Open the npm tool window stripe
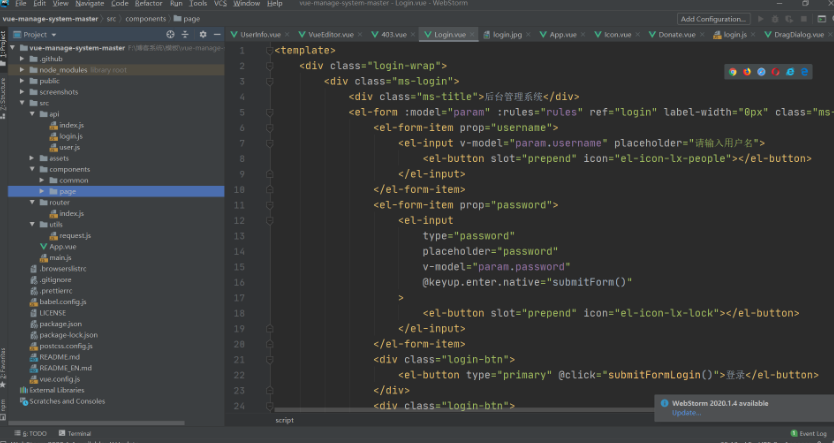The height and width of the screenshot is (443, 834). click(3, 410)
